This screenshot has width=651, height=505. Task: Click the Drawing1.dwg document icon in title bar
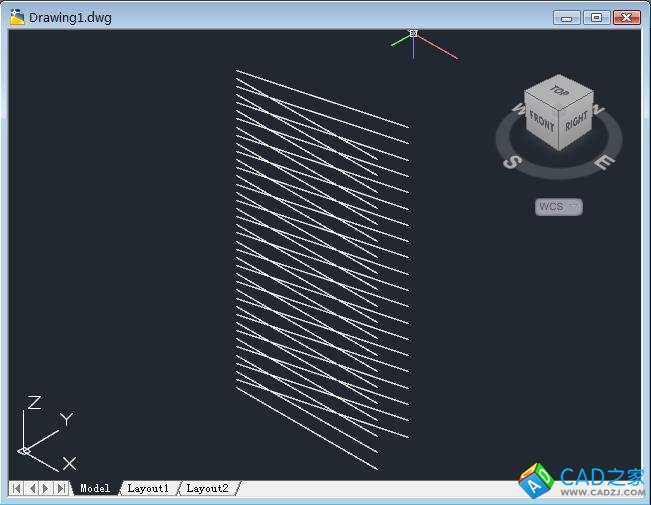click(x=17, y=17)
